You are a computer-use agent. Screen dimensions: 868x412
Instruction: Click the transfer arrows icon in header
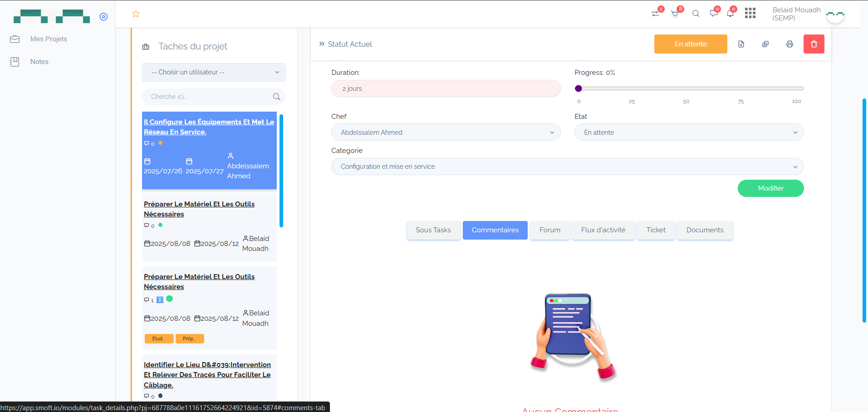[x=655, y=14]
